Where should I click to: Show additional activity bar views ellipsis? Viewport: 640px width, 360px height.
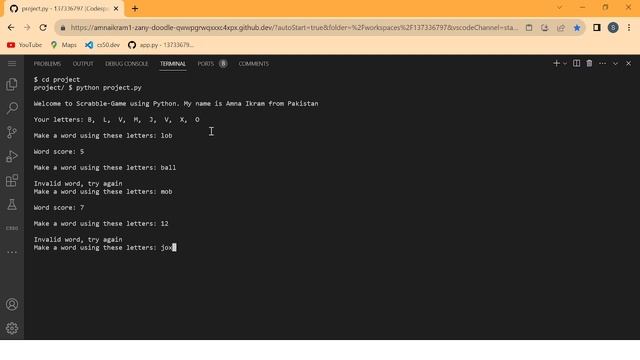point(12,252)
